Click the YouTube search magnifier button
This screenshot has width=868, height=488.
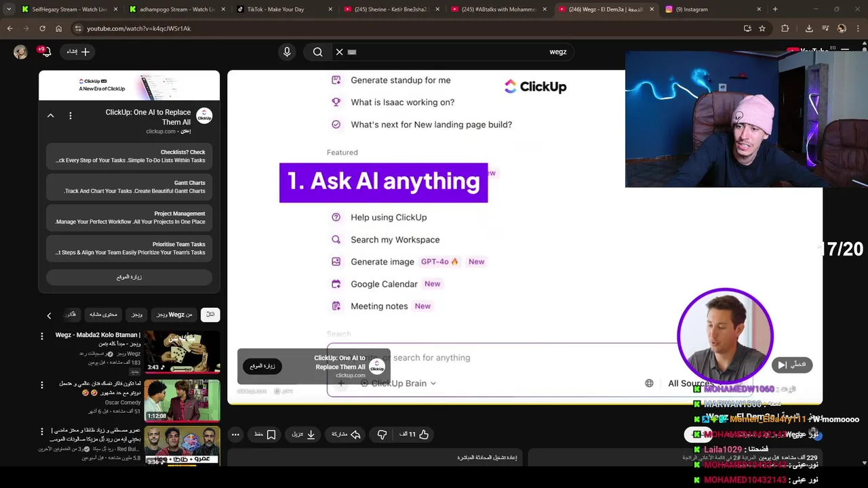[x=317, y=52]
